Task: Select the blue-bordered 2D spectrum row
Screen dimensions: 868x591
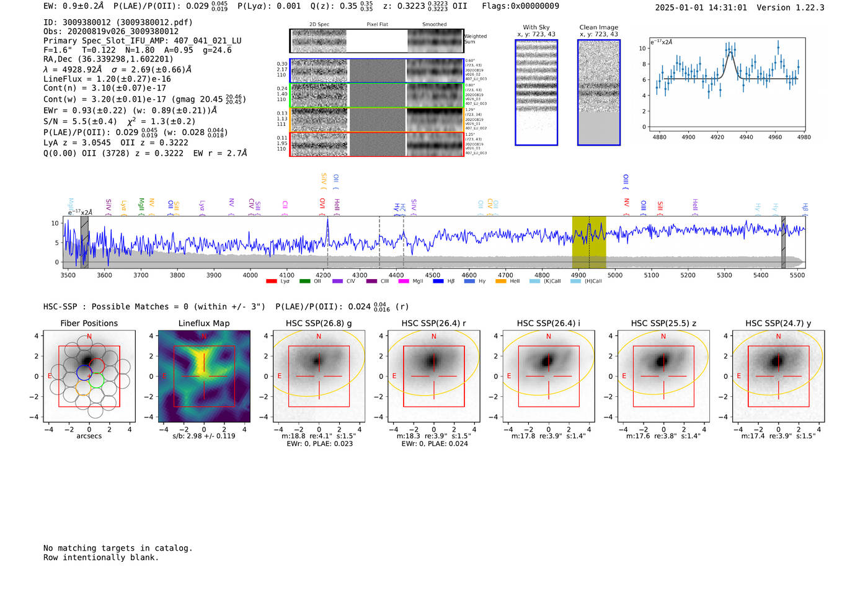Action: [377, 71]
